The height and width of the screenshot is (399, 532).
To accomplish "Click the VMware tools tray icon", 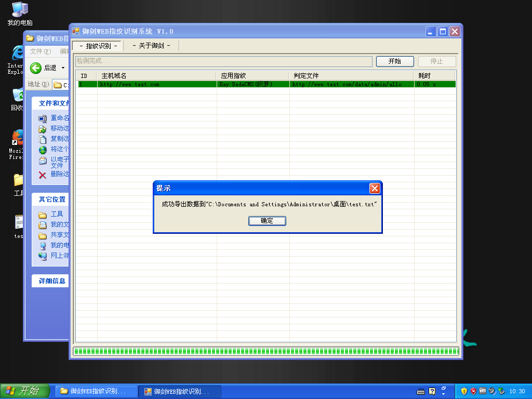I will tap(483, 391).
